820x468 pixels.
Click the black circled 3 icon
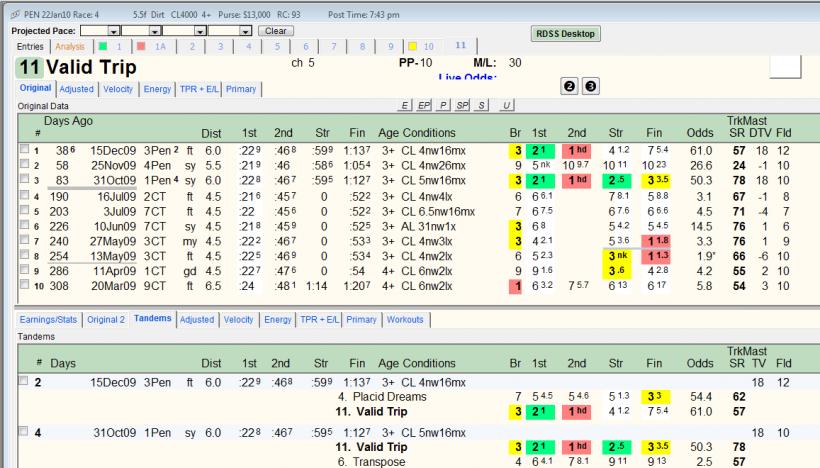tap(590, 86)
